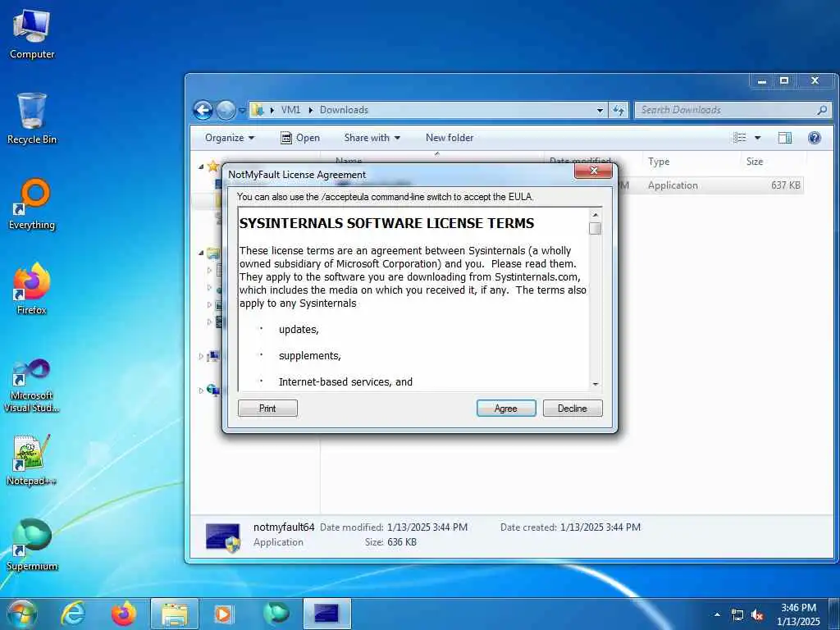The height and width of the screenshot is (630, 840).
Task: Click the Application type cell of the file
Action: [673, 185]
